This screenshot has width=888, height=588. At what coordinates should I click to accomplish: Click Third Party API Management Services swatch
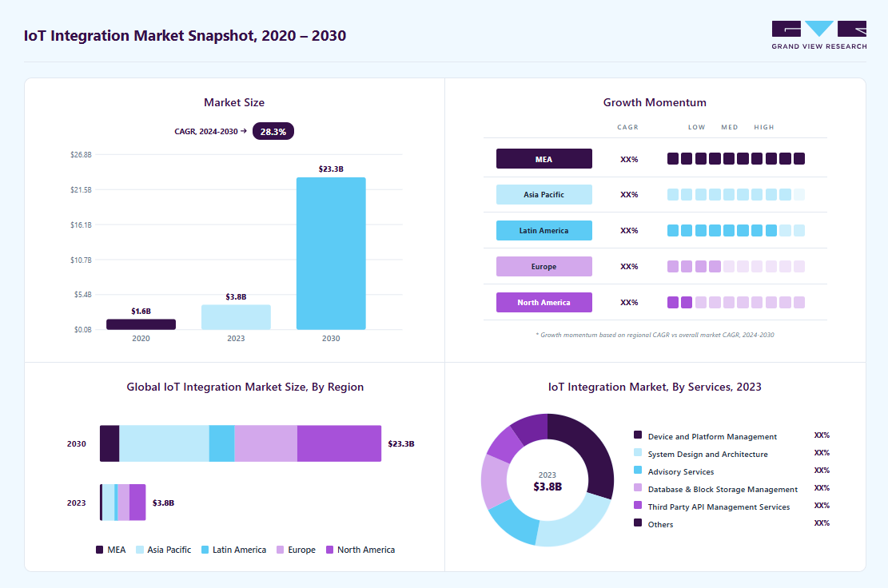tap(638, 505)
